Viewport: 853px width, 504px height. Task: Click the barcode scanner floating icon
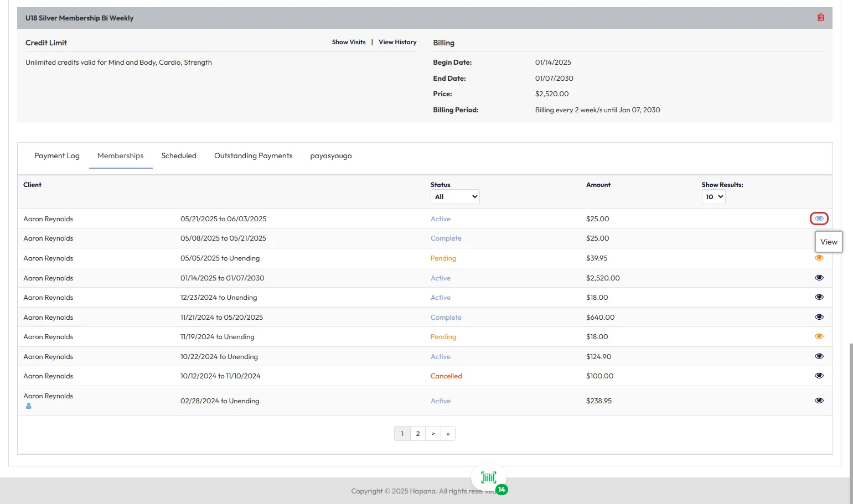(488, 477)
